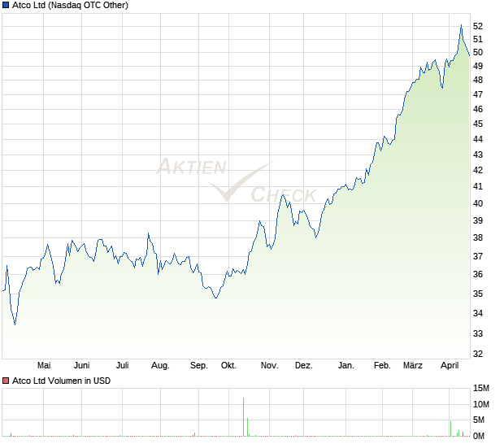504x444 pixels.
Task: Click the 0M volume axis value
Action: point(479,436)
